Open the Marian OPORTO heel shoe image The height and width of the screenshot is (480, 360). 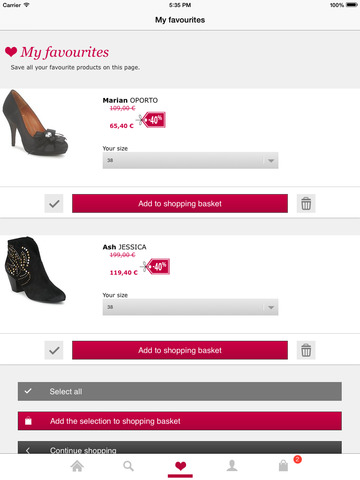[35, 123]
